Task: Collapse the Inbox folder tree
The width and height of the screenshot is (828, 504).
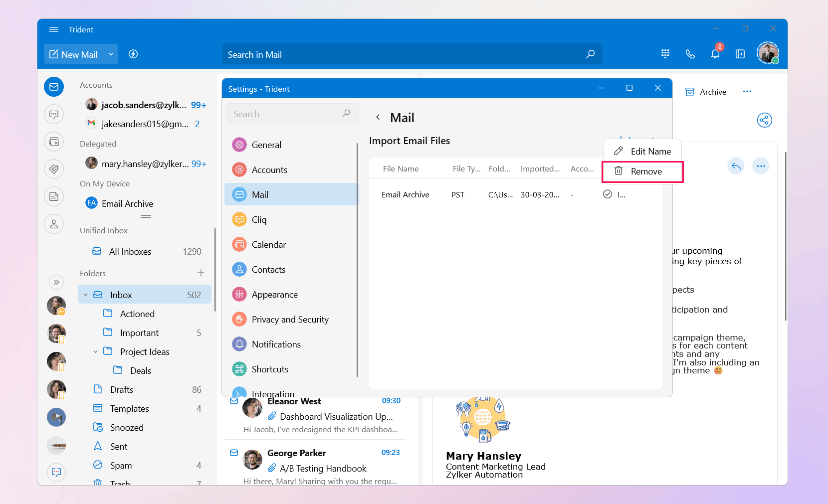Action: 86,295
